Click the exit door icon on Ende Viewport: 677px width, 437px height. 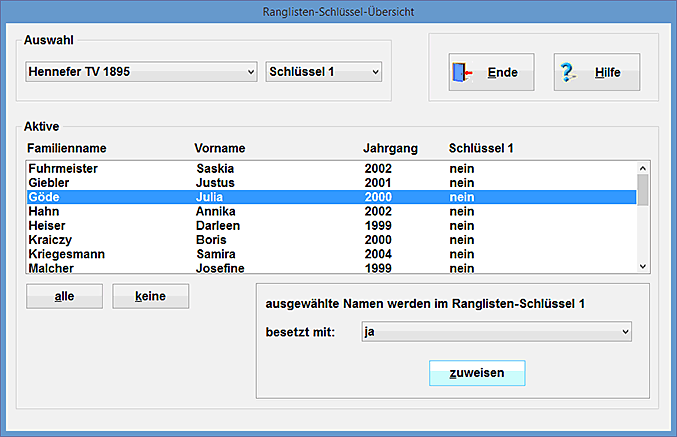[462, 73]
